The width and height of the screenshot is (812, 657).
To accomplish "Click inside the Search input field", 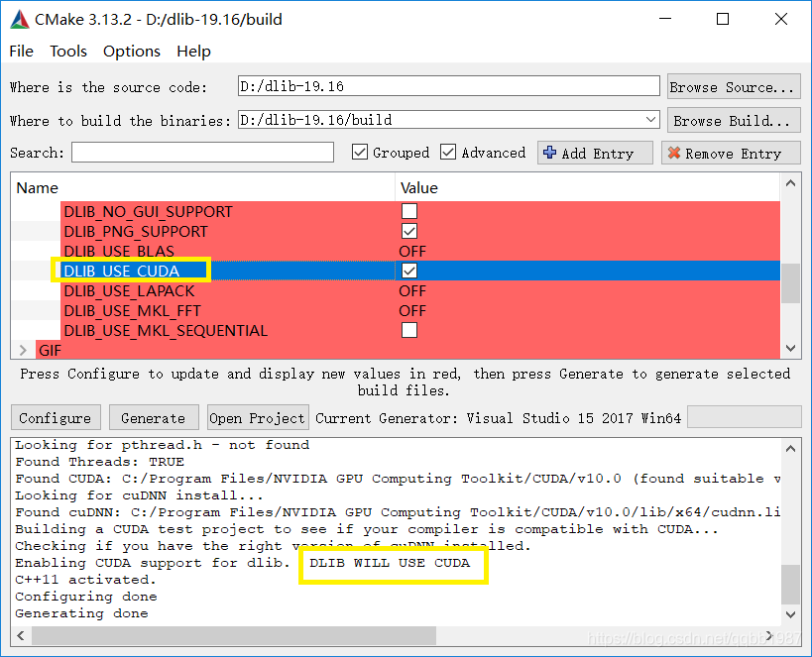I will coord(202,153).
